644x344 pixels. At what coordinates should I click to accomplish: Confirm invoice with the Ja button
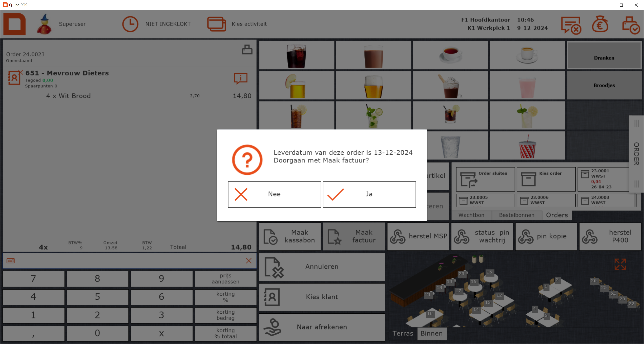[369, 194]
